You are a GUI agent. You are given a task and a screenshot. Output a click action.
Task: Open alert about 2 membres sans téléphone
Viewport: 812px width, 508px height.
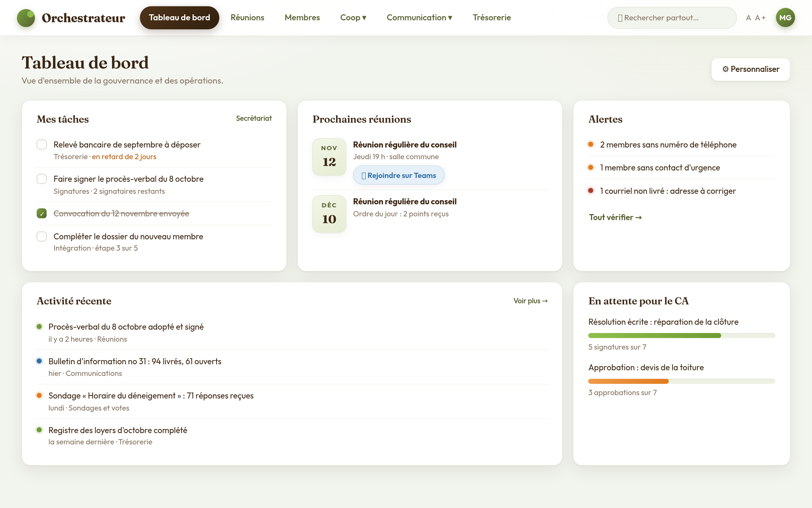[x=682, y=144]
